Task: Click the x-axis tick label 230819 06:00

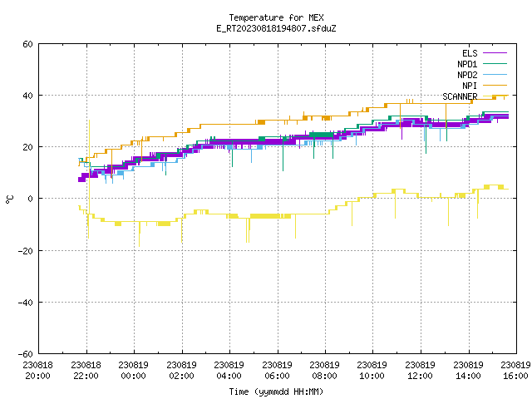Action: 277,371
